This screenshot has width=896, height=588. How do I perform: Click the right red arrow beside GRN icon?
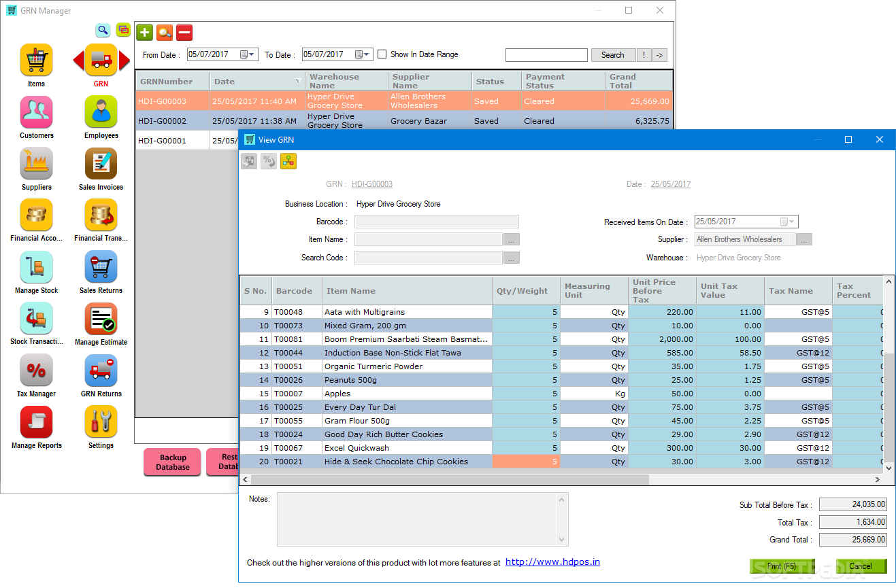pyautogui.click(x=125, y=60)
